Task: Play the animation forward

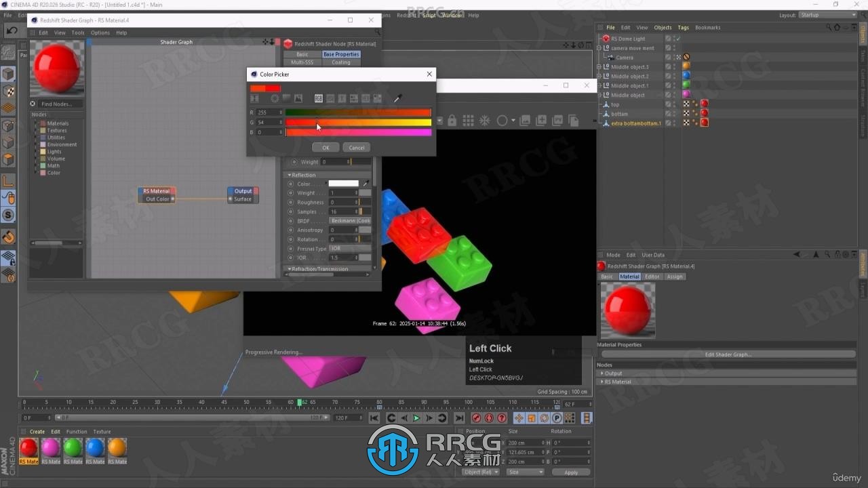Action: pyautogui.click(x=416, y=418)
